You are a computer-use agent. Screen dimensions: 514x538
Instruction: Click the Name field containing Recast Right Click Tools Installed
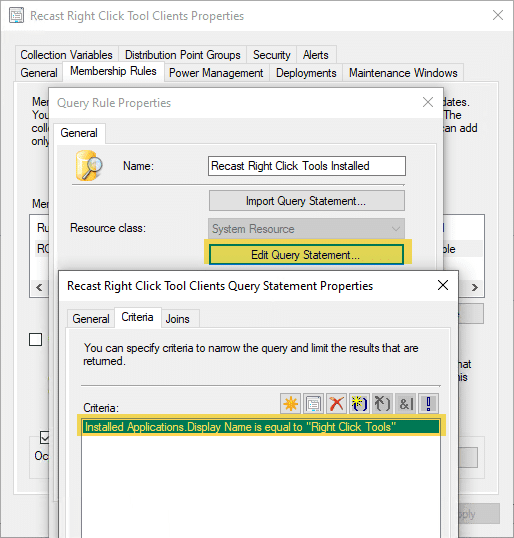point(307,166)
